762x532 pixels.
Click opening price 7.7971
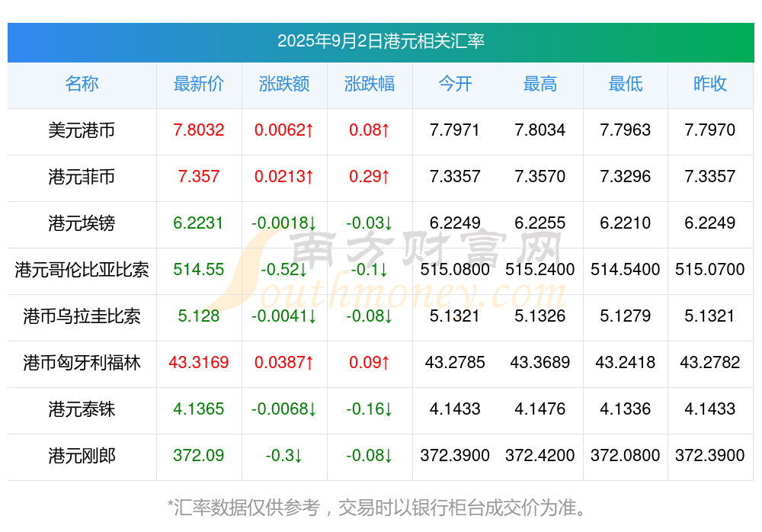[x=455, y=130]
